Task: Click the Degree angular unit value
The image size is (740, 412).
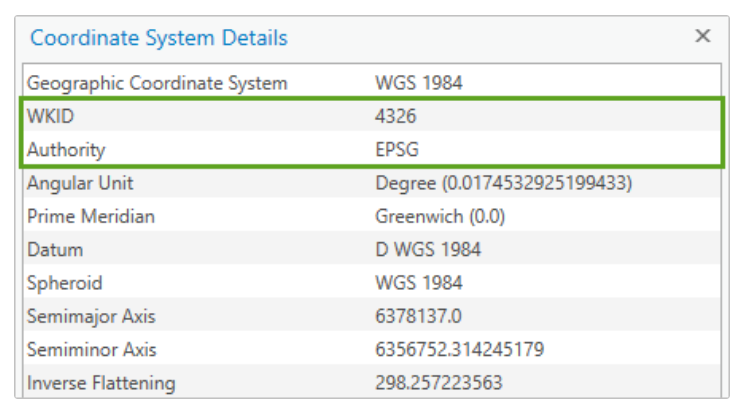Action: pyautogui.click(x=504, y=183)
